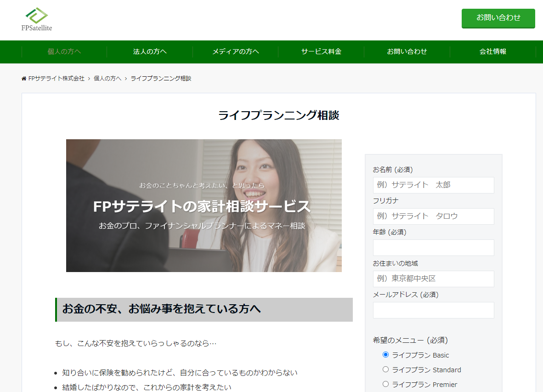This screenshot has width=543, height=392.
Task: Open お問い合わせ in the green navigation bar
Action: 407,51
